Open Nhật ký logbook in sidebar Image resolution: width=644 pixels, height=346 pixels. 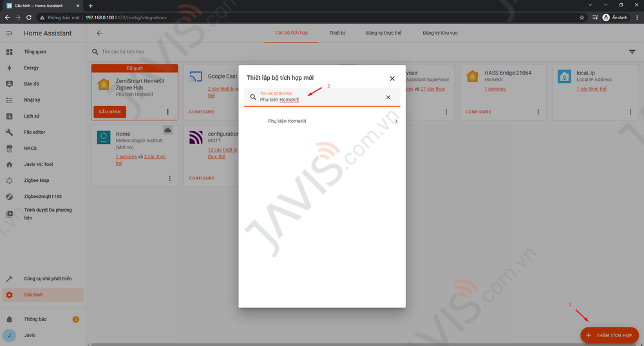pos(43,100)
